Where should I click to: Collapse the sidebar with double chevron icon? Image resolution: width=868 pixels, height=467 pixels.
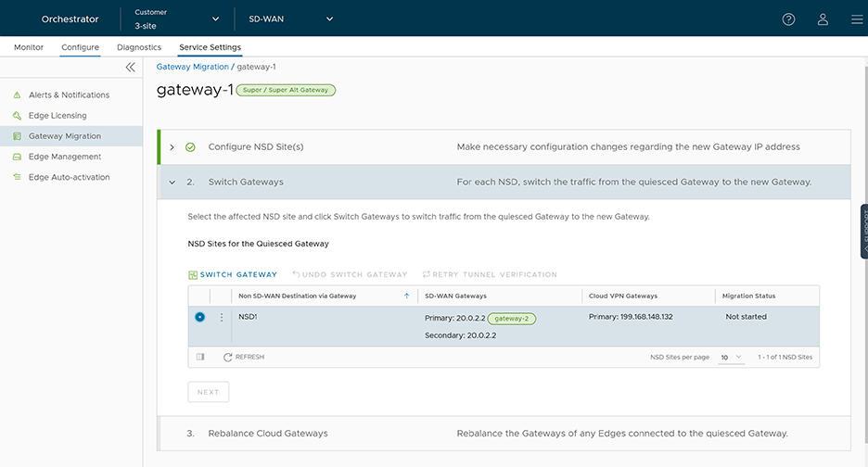click(130, 68)
